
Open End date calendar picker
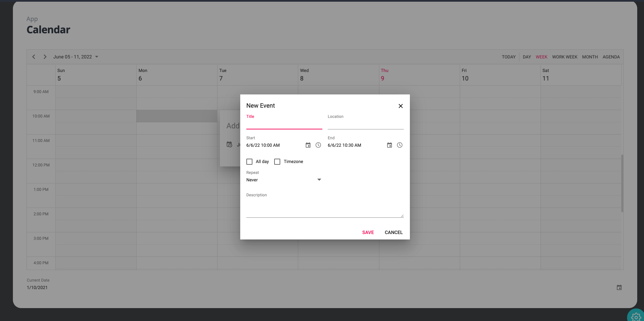[390, 145]
